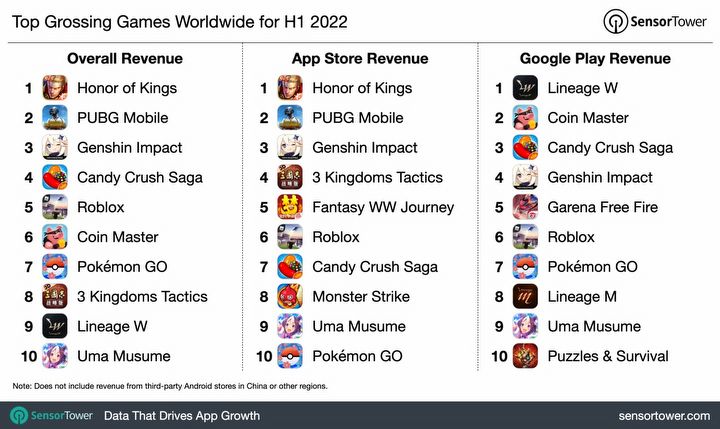This screenshot has height=429, width=720.
Task: Click the Monster Strike game icon
Action: tap(291, 296)
